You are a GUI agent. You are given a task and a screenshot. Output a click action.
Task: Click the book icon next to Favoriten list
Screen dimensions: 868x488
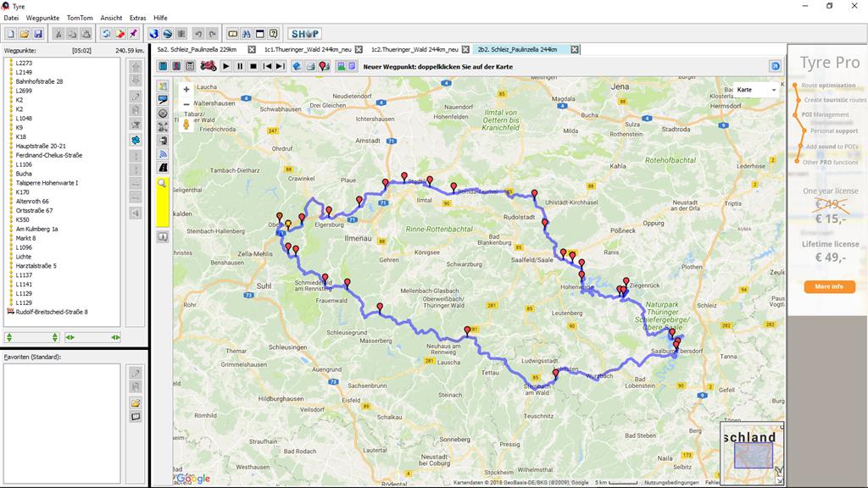(136, 417)
